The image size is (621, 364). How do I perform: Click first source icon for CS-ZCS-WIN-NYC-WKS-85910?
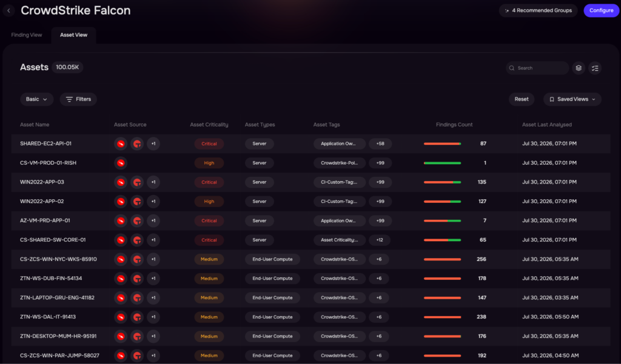(x=121, y=259)
